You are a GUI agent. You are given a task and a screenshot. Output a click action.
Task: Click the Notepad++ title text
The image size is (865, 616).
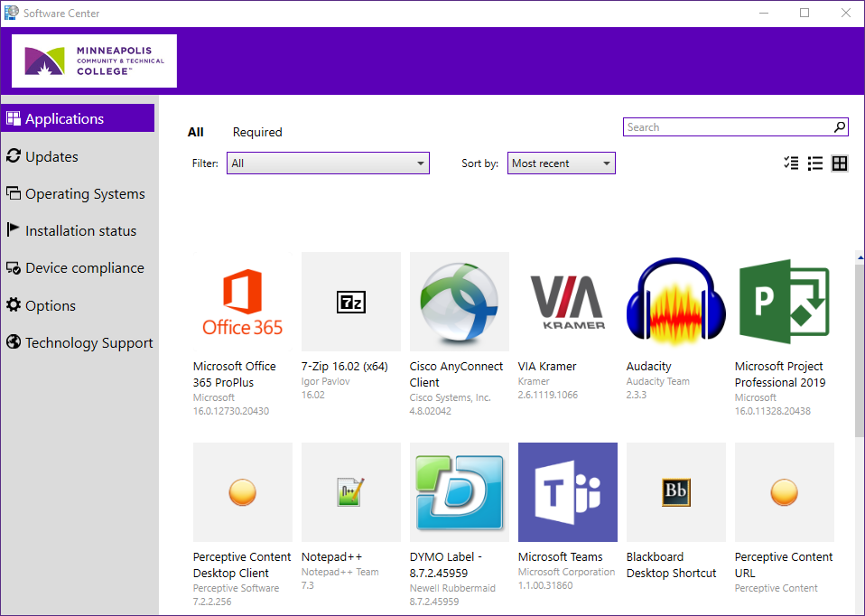pyautogui.click(x=331, y=556)
